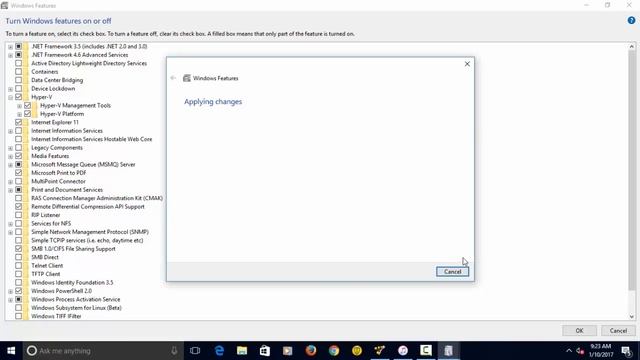The width and height of the screenshot is (640, 360).
Task: Launch Google Chrome from the taskbar
Action: pos(334,351)
